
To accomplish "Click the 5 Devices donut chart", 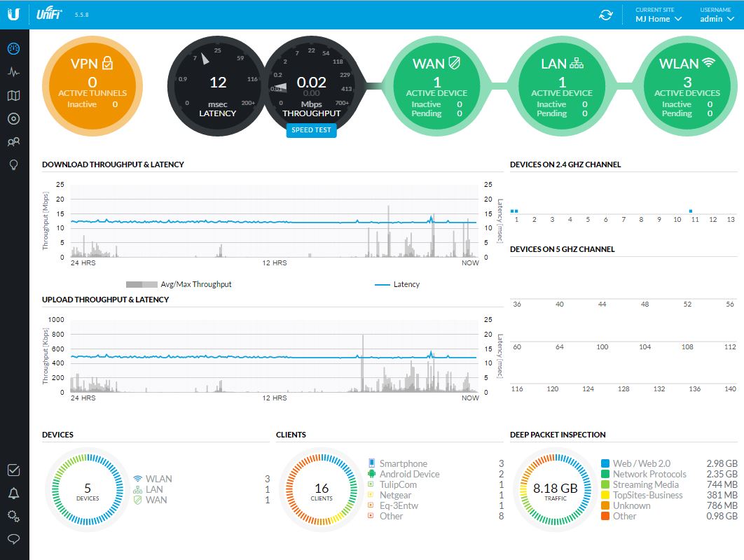I will [88, 490].
